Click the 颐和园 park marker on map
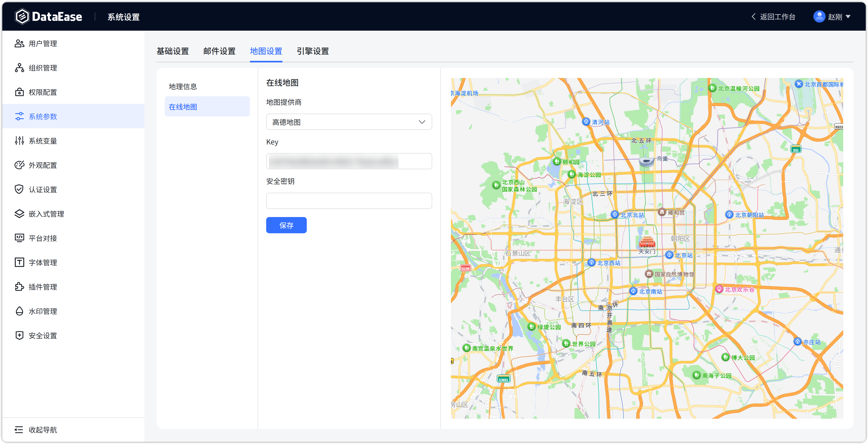 (x=557, y=162)
